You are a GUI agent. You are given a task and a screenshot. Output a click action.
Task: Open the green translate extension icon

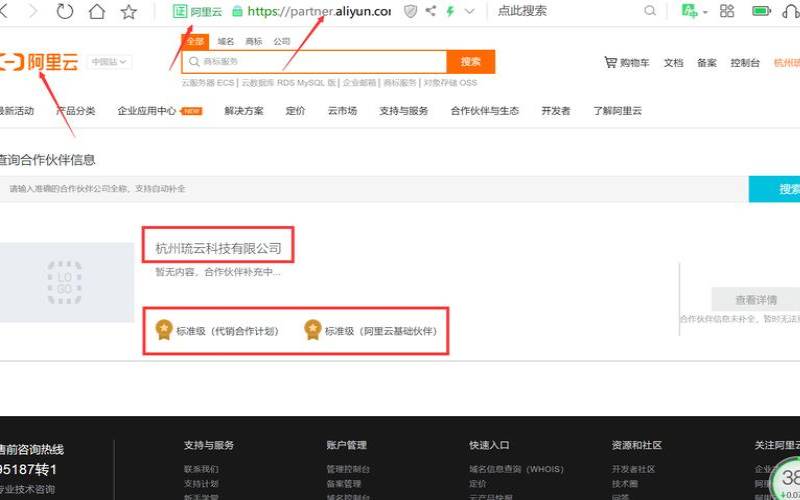tap(689, 11)
